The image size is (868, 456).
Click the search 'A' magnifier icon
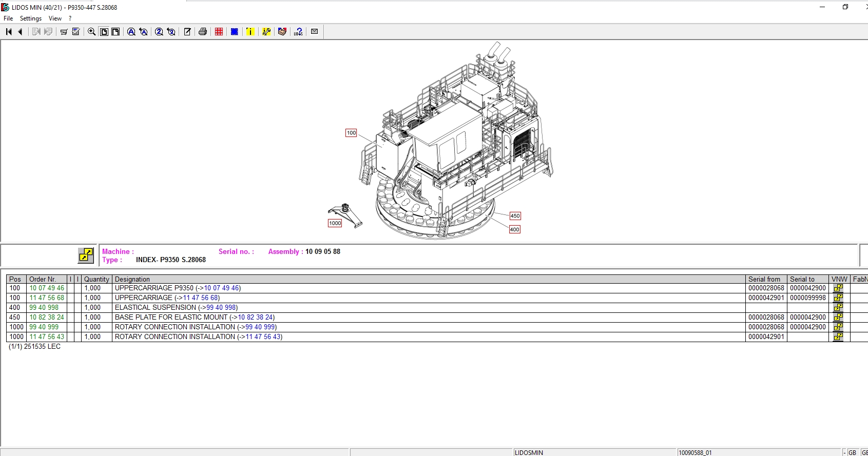pyautogui.click(x=131, y=32)
